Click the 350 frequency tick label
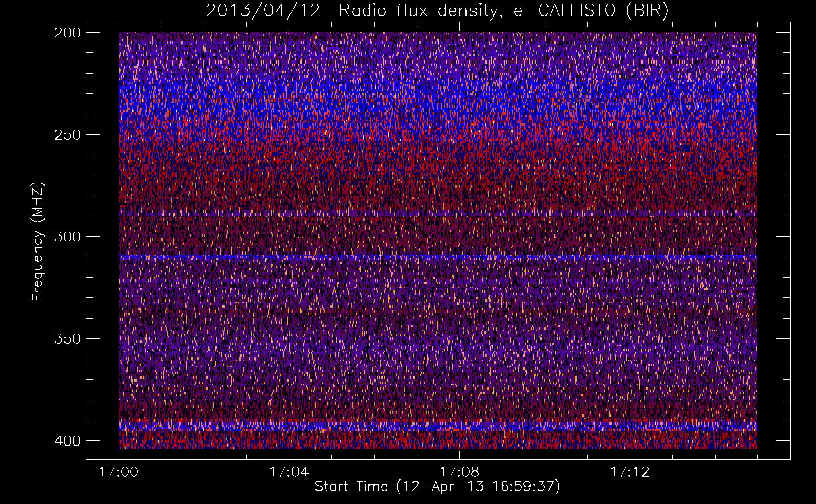816x504 pixels. click(67, 338)
